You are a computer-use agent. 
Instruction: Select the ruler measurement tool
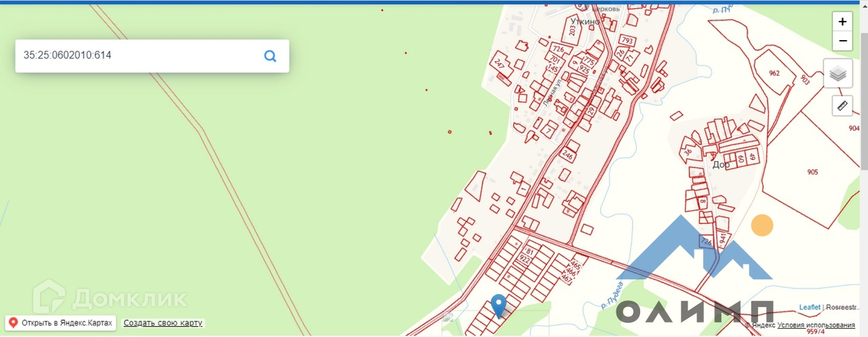tap(842, 106)
